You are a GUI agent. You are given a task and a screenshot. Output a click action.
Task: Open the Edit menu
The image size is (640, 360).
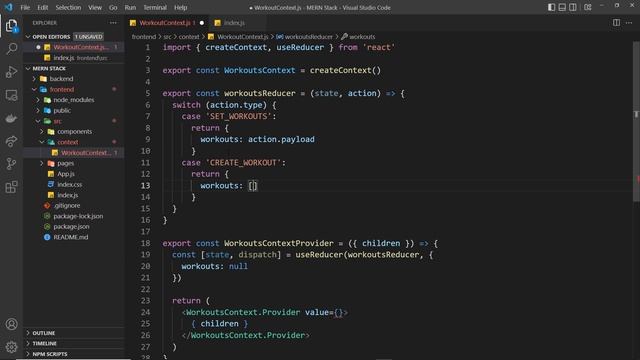point(42,7)
